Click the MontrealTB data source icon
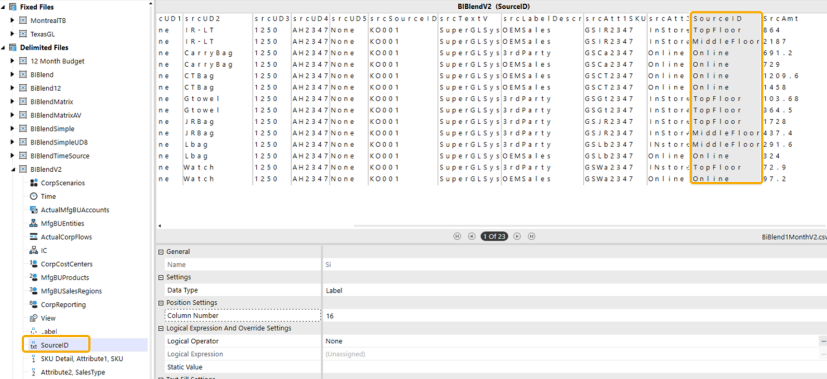Screen dimensions: 827x379 (23, 21)
